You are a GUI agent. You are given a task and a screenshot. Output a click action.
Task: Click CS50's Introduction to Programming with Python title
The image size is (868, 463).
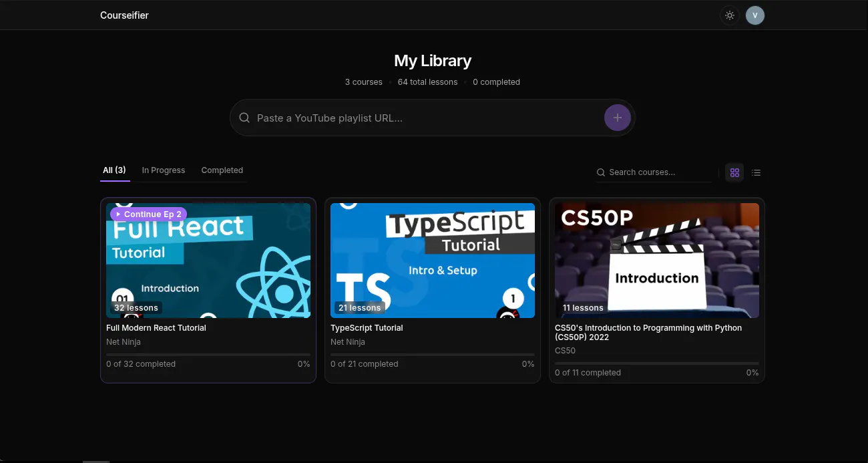coord(648,333)
